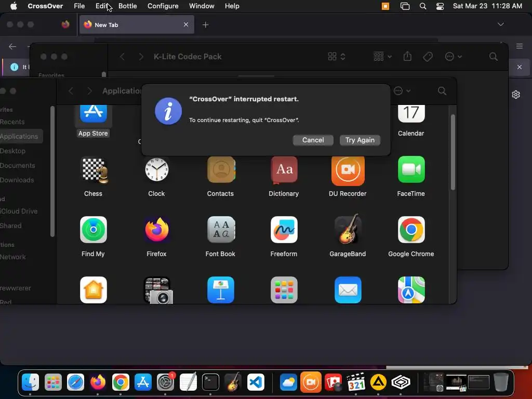Click Try Again in the restart dialog
The height and width of the screenshot is (399, 532).
[x=360, y=140]
